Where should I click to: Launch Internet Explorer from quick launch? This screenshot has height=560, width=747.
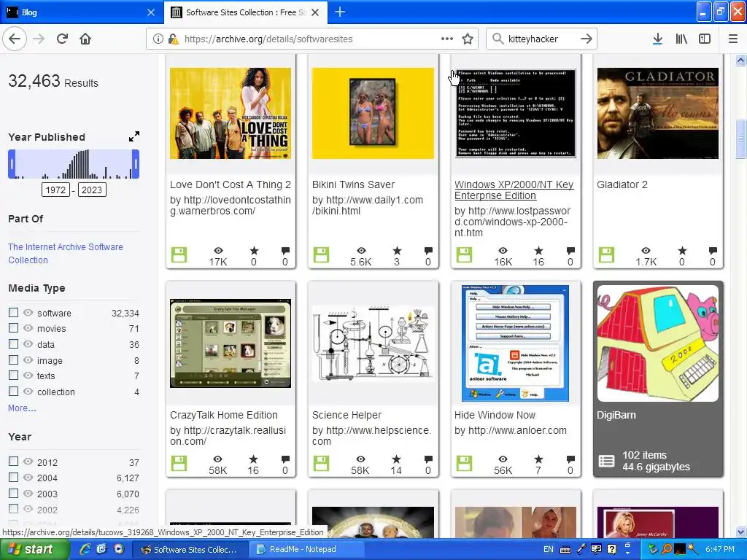click(x=85, y=549)
